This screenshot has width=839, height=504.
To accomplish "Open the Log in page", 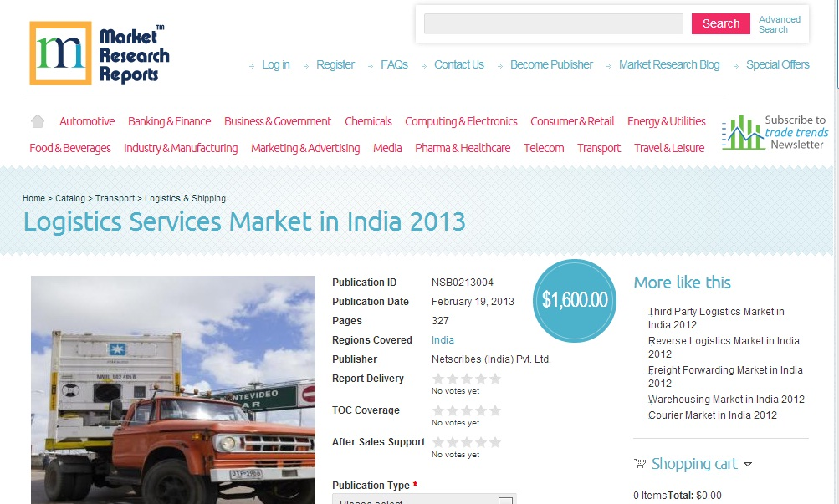I will (x=275, y=64).
